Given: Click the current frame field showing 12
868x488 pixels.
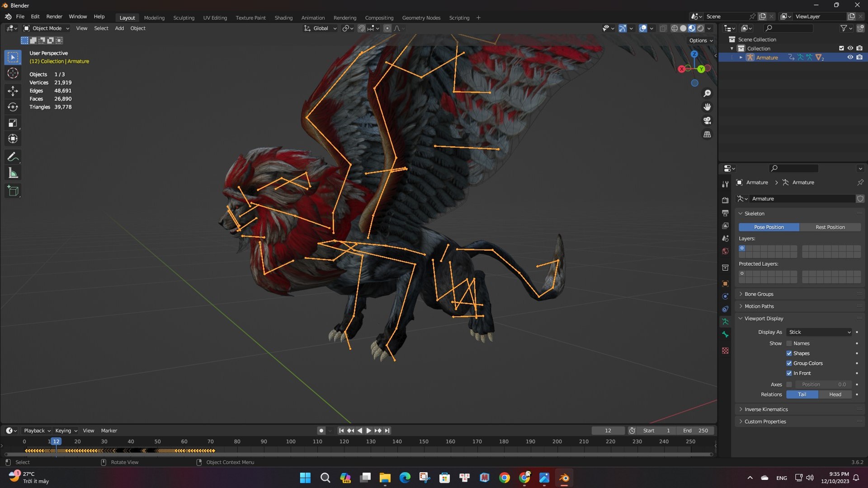Looking at the screenshot, I should [x=608, y=431].
